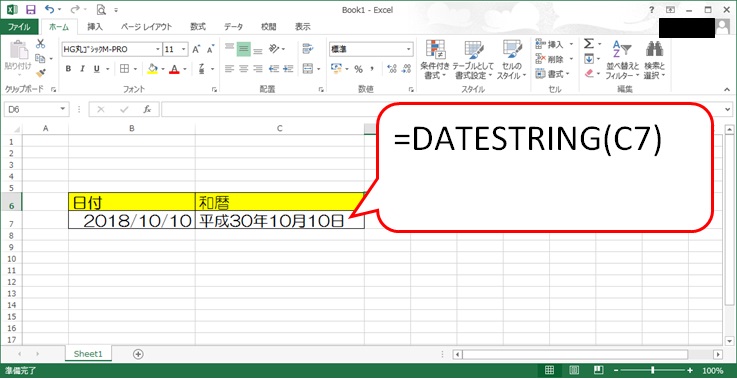Expand the fill color dropdown arrow
The height and width of the screenshot is (379, 737).
pyautogui.click(x=163, y=69)
